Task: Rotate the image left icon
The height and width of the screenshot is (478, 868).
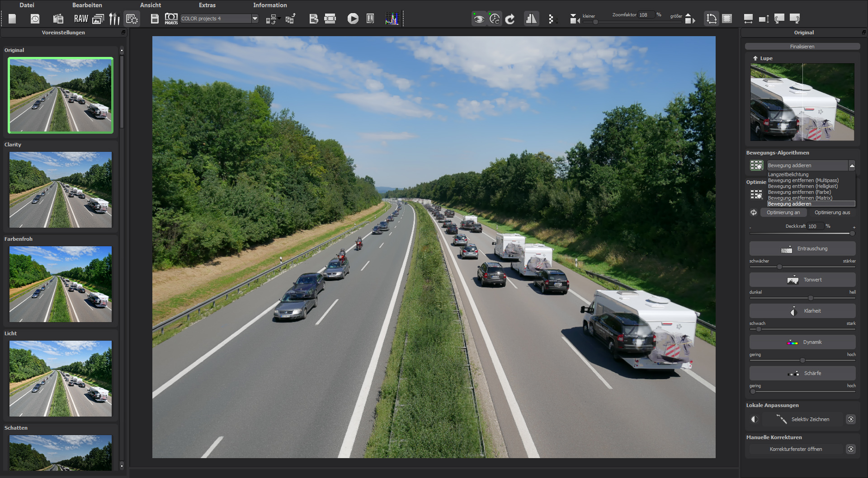Action: tap(779, 19)
